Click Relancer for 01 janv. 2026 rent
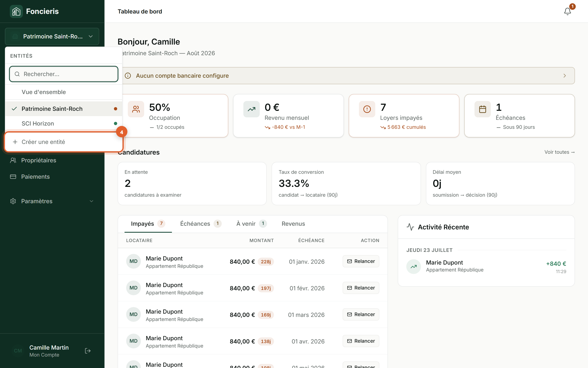Viewport: 588px width, 368px height. pos(361,261)
